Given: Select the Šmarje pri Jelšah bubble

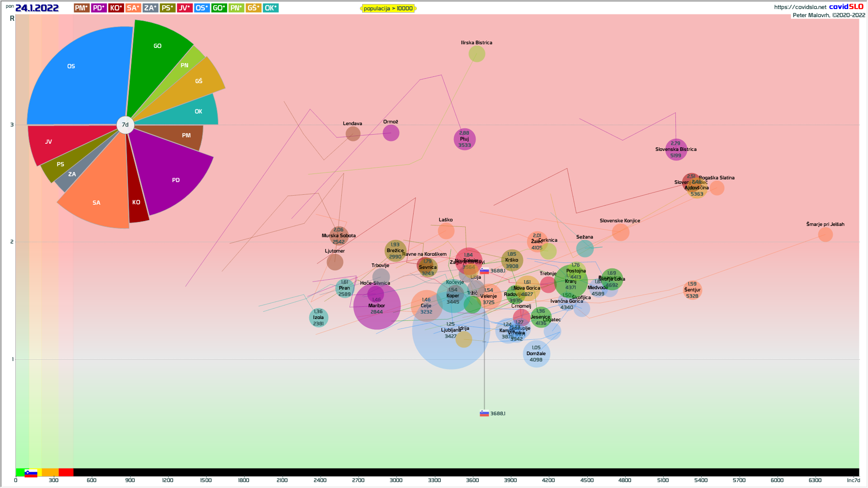Looking at the screenshot, I should pos(825,235).
